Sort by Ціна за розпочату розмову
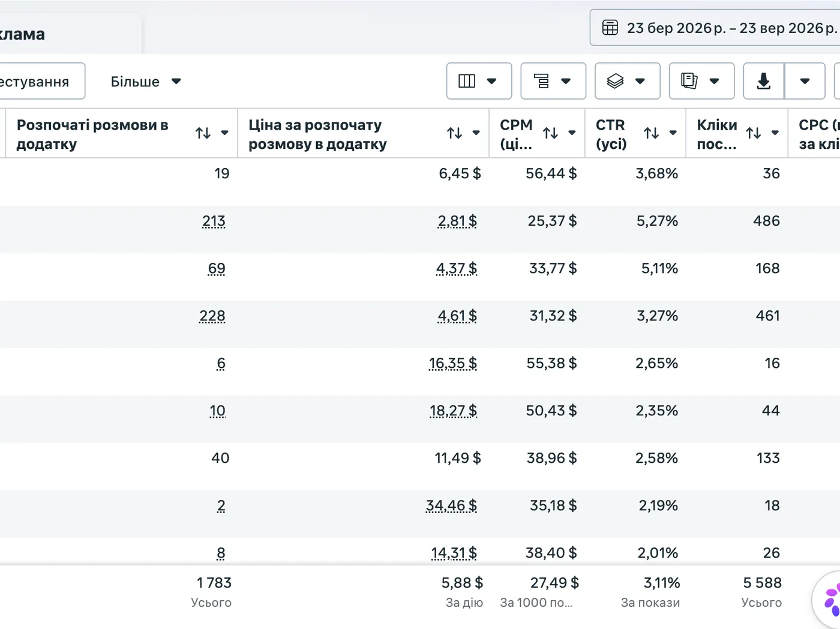This screenshot has width=840, height=629. click(455, 133)
